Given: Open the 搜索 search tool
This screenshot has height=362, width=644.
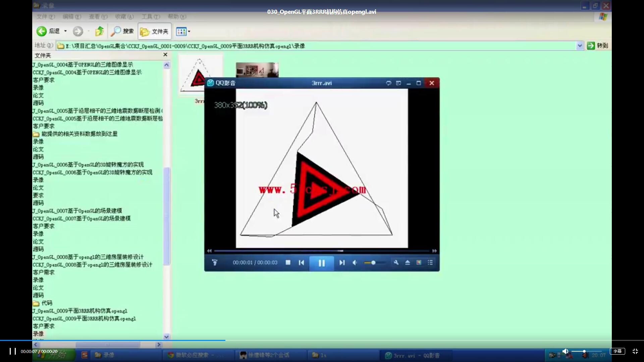Looking at the screenshot, I should pos(122,31).
